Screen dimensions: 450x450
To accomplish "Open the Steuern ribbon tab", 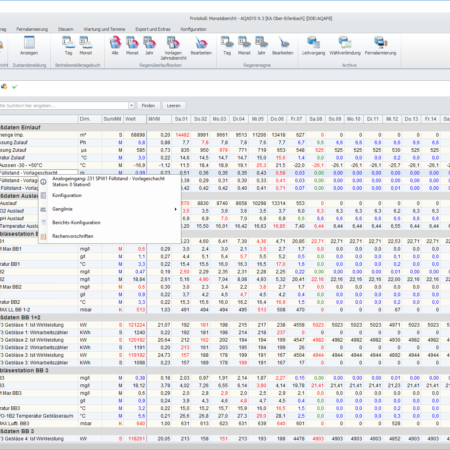I will [x=66, y=29].
